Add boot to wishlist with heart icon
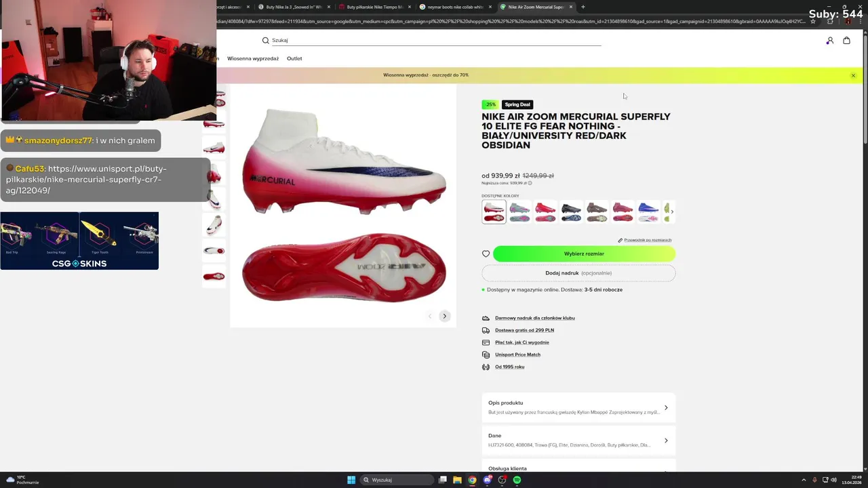Image resolution: width=868 pixels, height=488 pixels. click(x=486, y=253)
